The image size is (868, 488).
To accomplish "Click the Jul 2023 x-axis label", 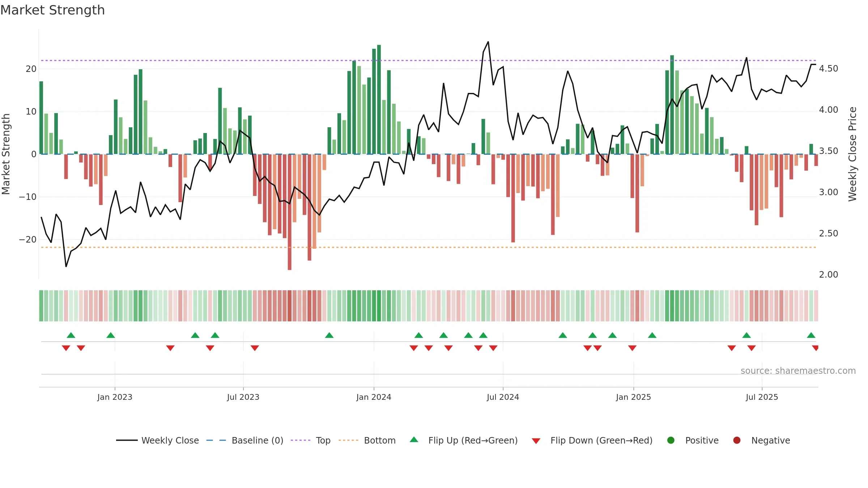I will pos(243,397).
